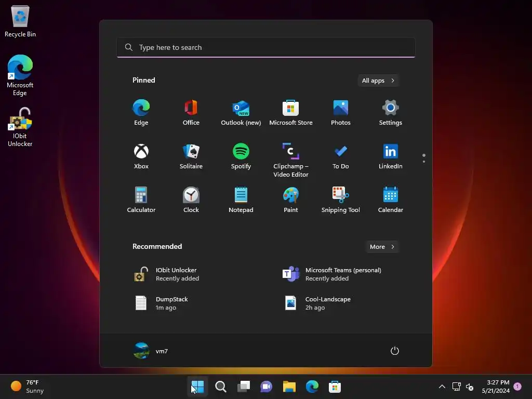Launch the Clock app

[x=191, y=200]
